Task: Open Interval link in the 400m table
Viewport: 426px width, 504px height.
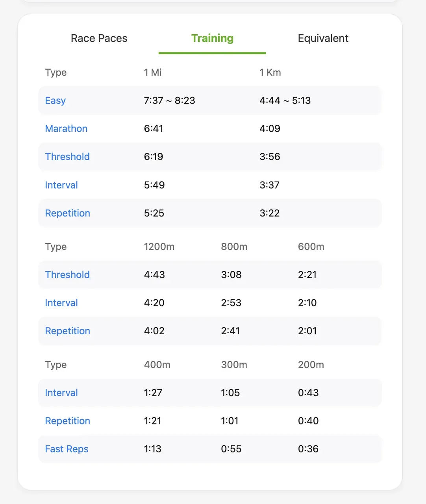Action: click(61, 393)
